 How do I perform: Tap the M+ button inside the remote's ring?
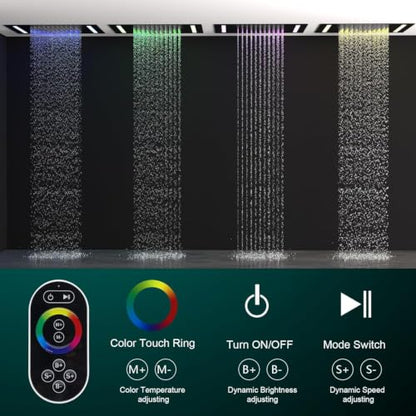coord(59,324)
